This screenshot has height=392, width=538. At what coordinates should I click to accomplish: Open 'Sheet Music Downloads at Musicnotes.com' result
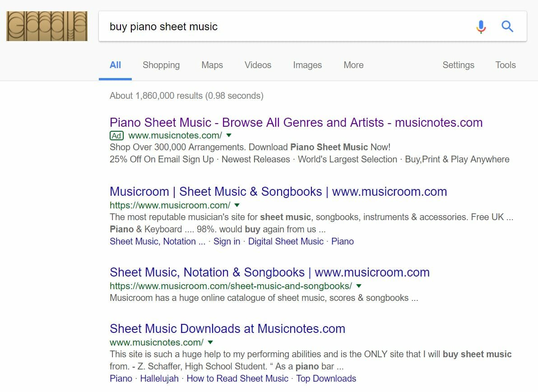(x=227, y=328)
